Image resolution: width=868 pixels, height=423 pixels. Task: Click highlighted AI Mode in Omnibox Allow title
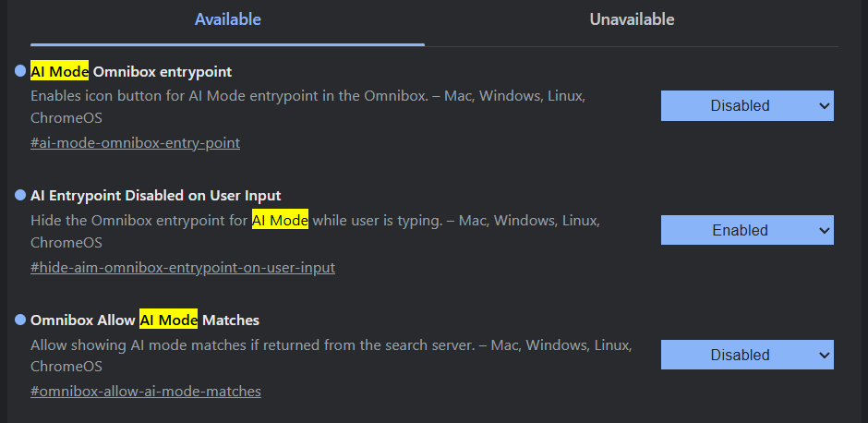click(169, 320)
